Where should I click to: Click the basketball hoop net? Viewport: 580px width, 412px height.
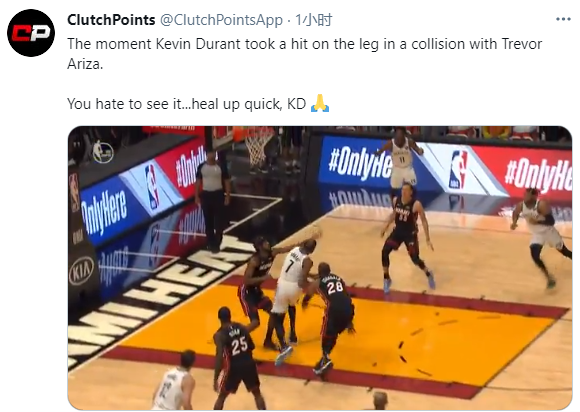point(257,145)
